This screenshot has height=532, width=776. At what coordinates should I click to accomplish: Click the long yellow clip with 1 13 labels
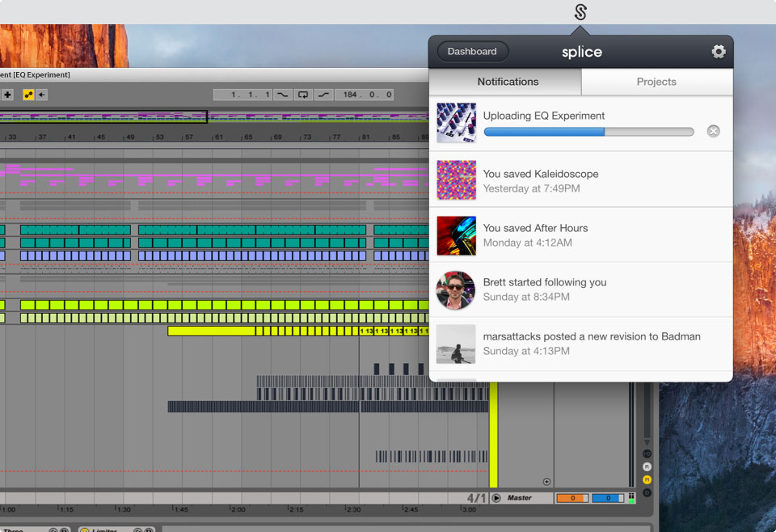[x=298, y=331]
